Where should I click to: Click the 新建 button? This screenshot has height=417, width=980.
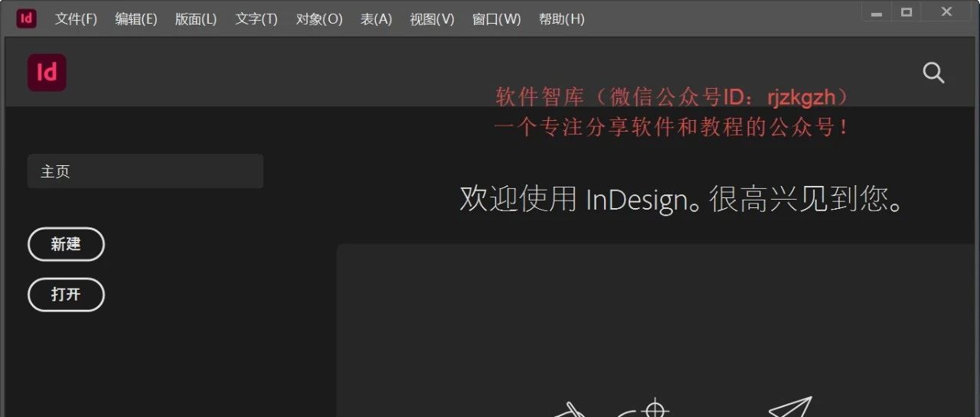pos(66,244)
